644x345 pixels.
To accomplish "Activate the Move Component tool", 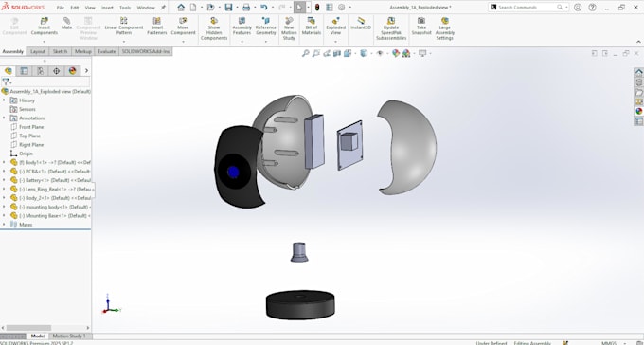I will (x=183, y=27).
